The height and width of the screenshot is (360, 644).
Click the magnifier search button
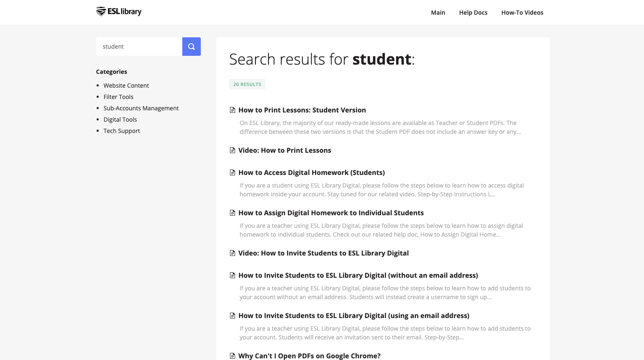[x=192, y=47]
